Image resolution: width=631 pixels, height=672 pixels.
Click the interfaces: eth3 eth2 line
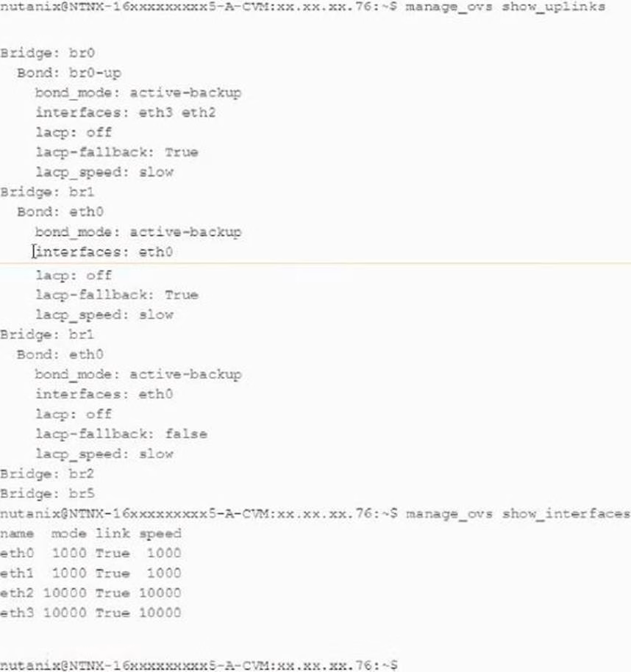[125, 112]
